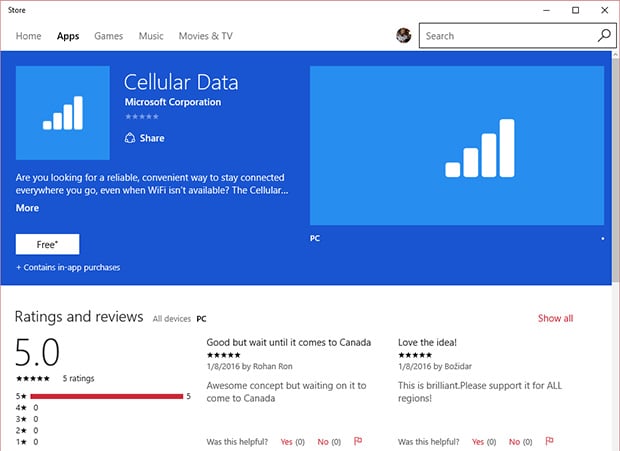Screen dimensions: 620x451
Task: Click the app star rating below Microsoft Corporation
Action: click(x=141, y=117)
